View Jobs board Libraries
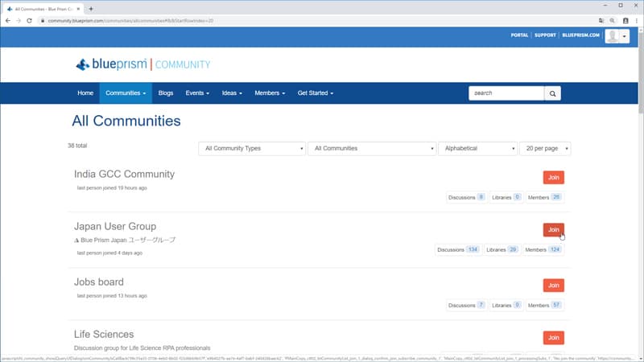Viewport: 644px width, 362px height. 506,306
